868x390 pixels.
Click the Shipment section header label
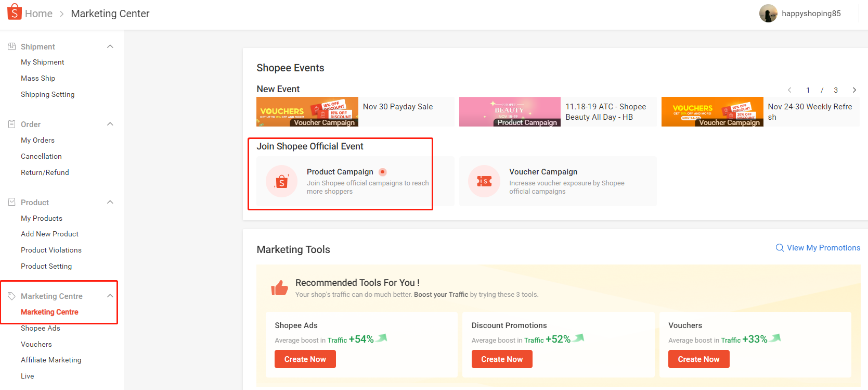38,46
